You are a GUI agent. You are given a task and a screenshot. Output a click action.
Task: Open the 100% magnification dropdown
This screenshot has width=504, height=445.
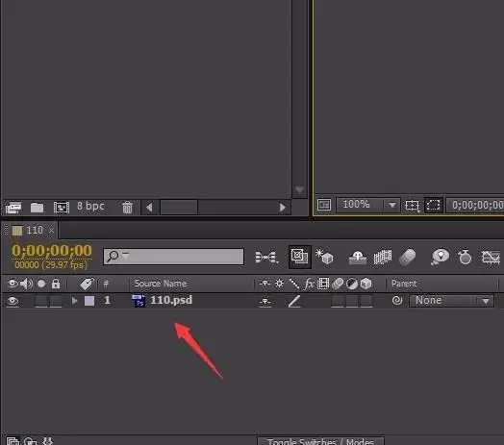click(368, 205)
